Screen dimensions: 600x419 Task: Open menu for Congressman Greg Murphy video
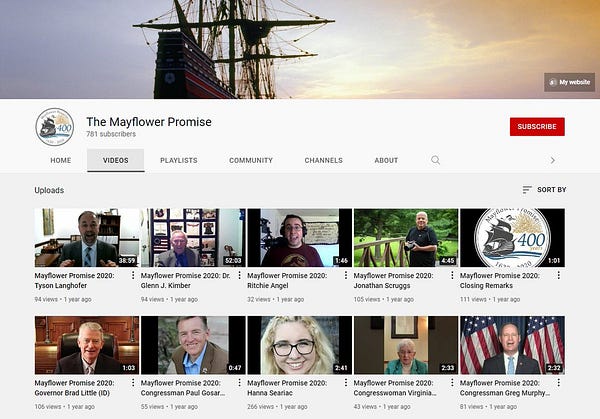[559, 383]
